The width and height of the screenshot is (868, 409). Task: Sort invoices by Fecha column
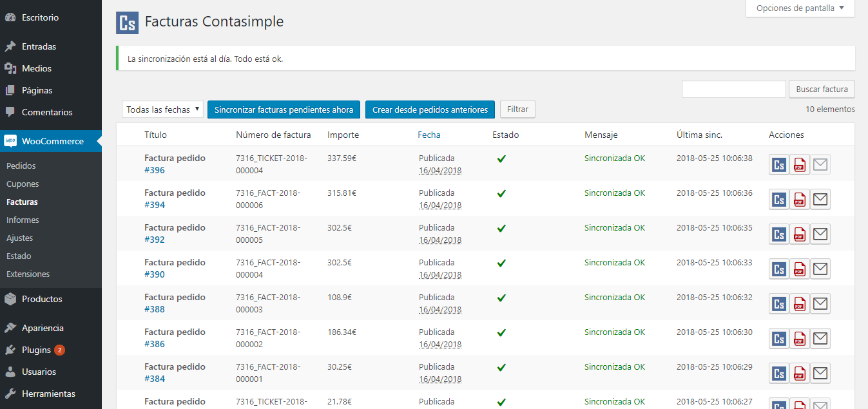(x=429, y=135)
